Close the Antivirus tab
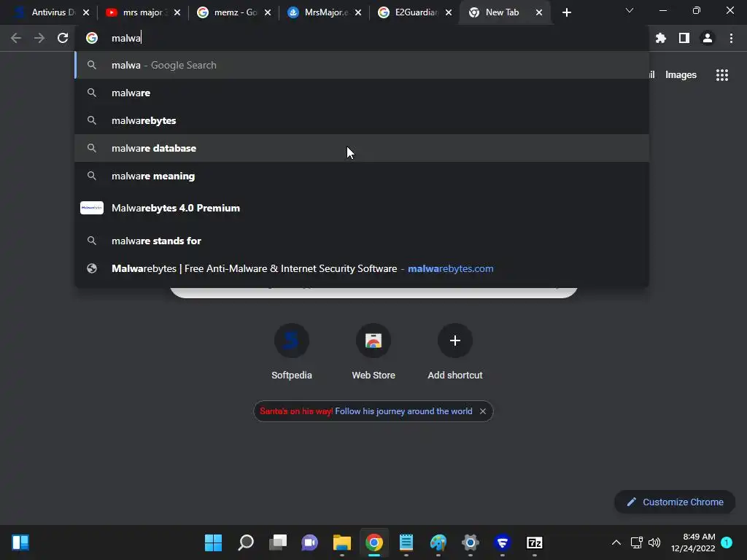This screenshot has height=560, width=747. (x=86, y=12)
